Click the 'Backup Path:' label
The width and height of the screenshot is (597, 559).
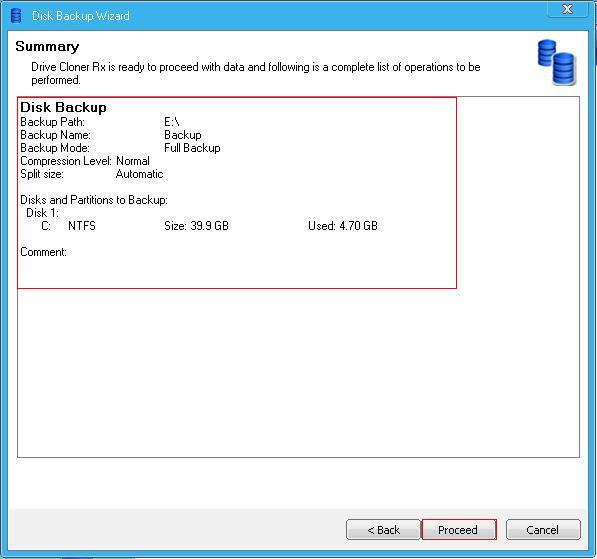(x=53, y=122)
